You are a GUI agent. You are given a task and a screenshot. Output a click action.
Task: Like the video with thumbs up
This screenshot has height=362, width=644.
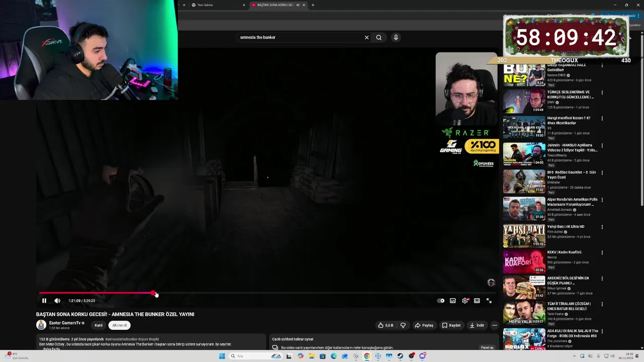(386, 325)
